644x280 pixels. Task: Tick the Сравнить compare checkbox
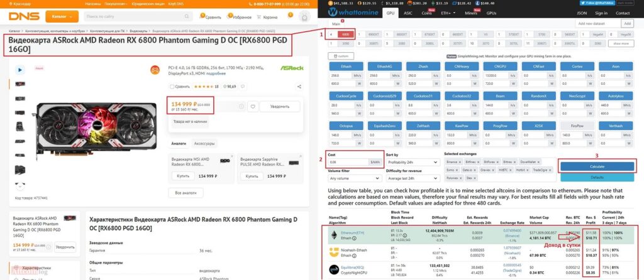tap(172, 86)
